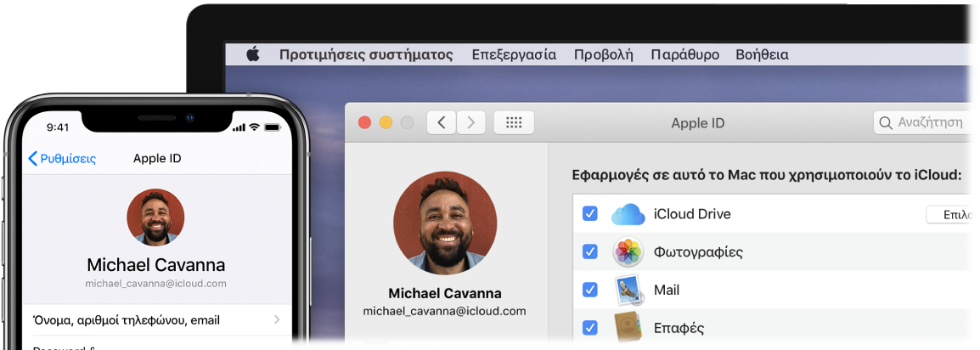
Task: Click the Φωτογραφίες app icon
Action: (x=628, y=251)
